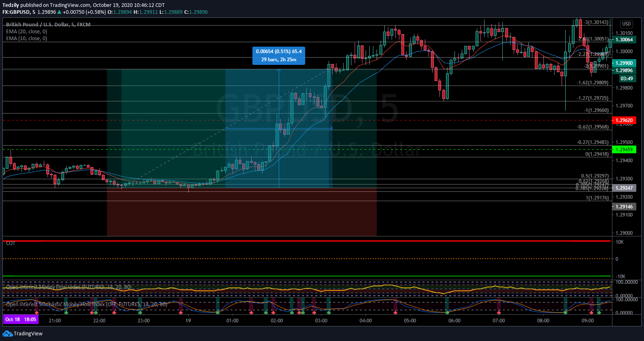
Task: Click the 'EMA (10, close, 0)' indicator label
Action: coord(26,39)
